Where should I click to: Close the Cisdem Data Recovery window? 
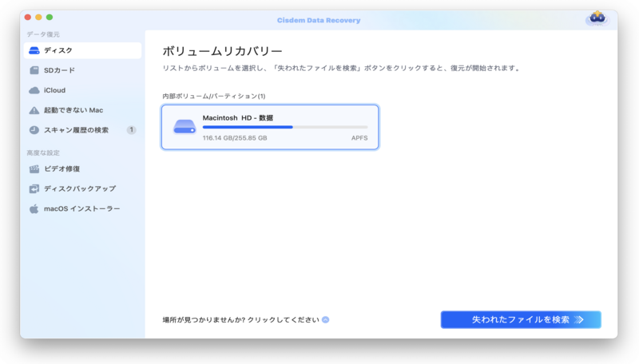pos(27,17)
